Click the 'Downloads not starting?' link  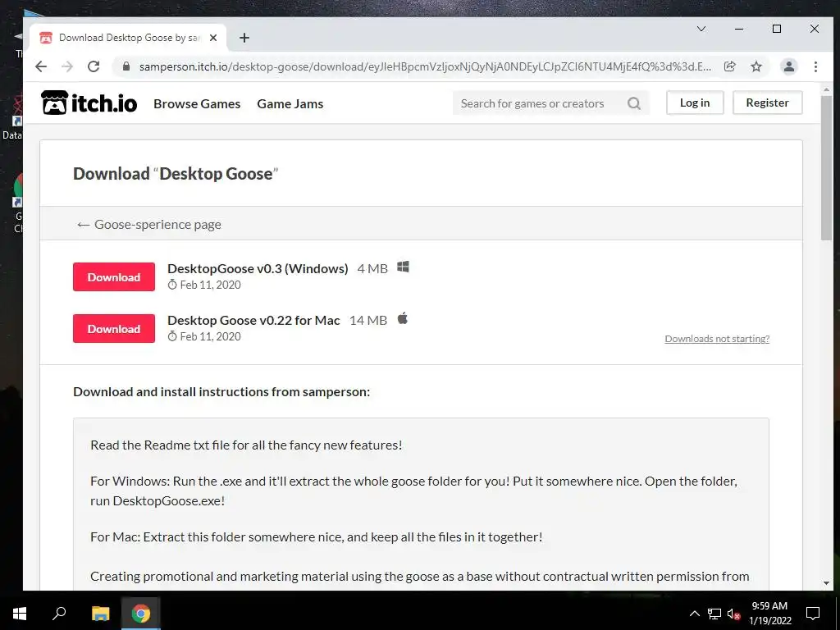(717, 339)
